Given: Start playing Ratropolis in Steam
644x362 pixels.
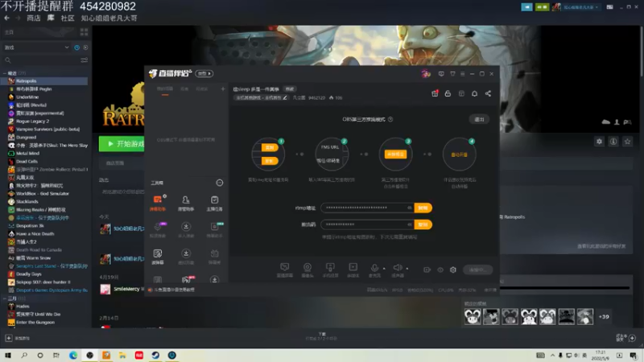Looking at the screenshot, I should pyautogui.click(x=122, y=144).
